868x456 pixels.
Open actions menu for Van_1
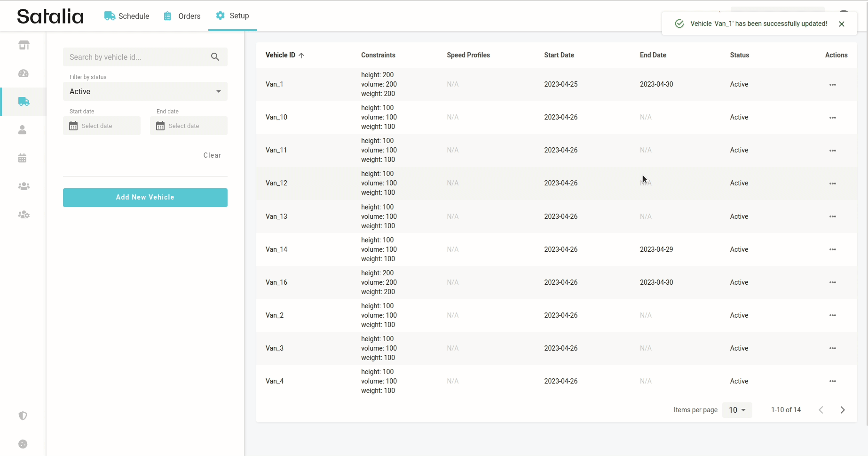click(832, 85)
